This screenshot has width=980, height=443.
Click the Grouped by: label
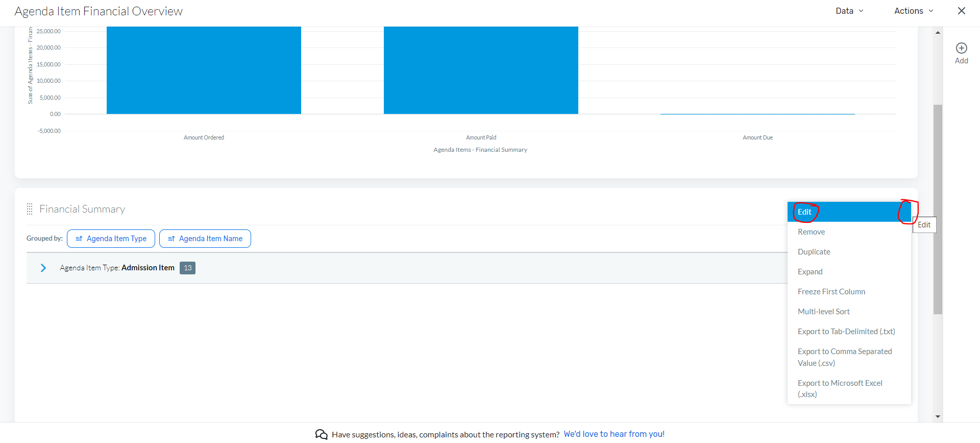pos(44,239)
